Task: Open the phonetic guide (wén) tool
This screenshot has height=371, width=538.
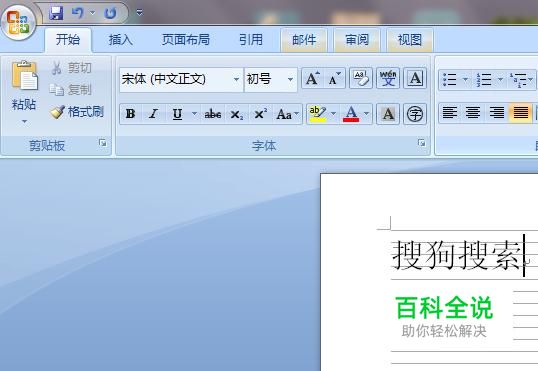Action: pyautogui.click(x=388, y=79)
